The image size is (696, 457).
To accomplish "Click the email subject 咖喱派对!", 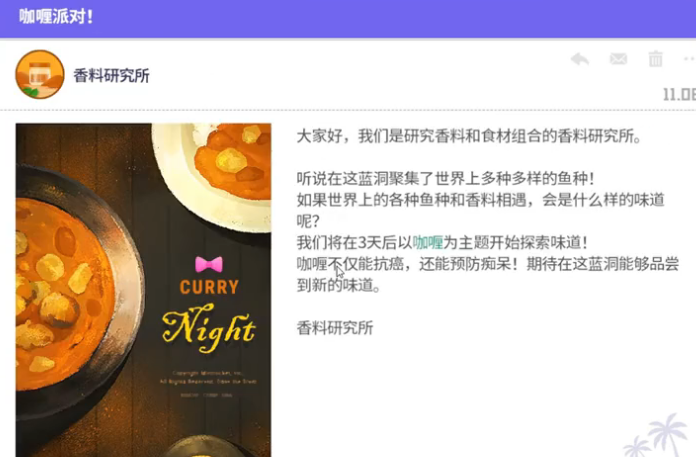I will [56, 17].
